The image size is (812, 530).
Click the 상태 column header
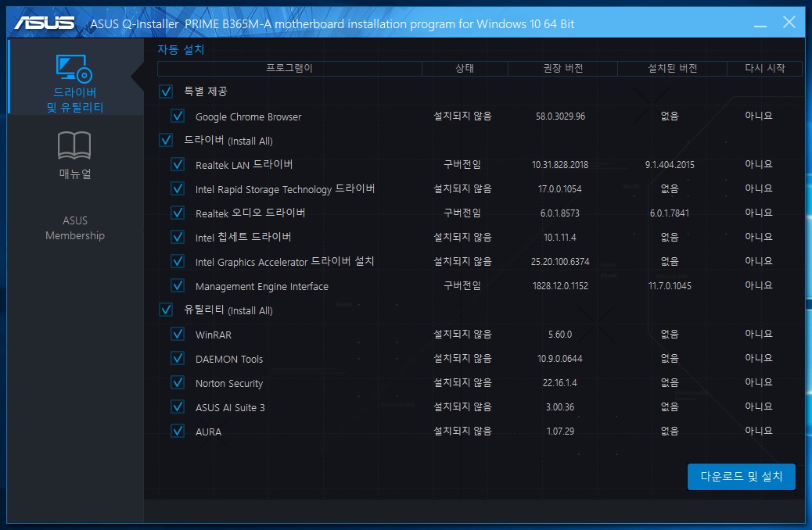click(x=465, y=68)
